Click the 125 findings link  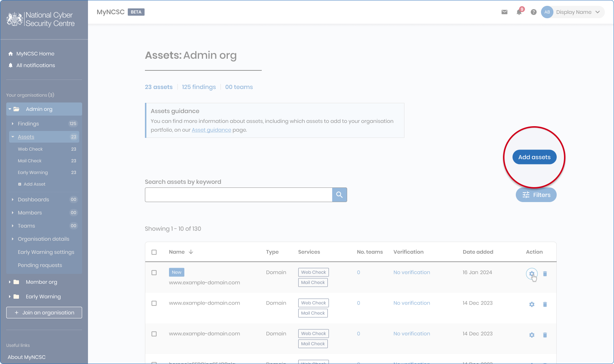click(199, 87)
